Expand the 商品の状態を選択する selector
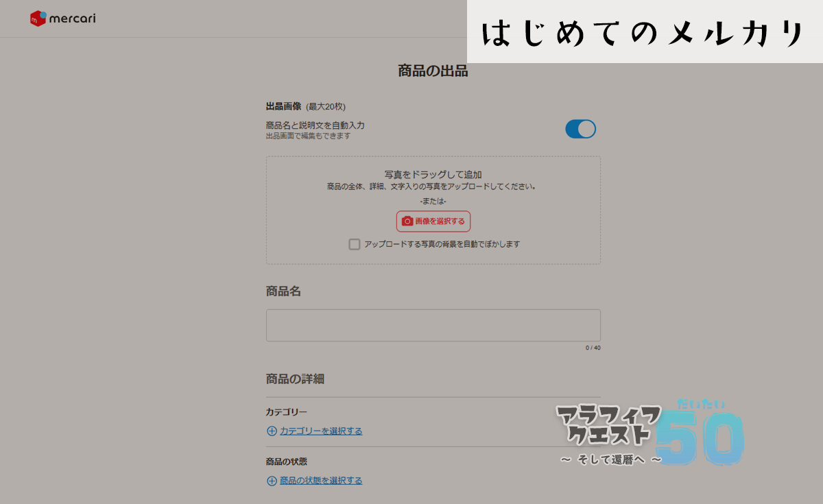Image resolution: width=823 pixels, height=504 pixels. pyautogui.click(x=321, y=481)
